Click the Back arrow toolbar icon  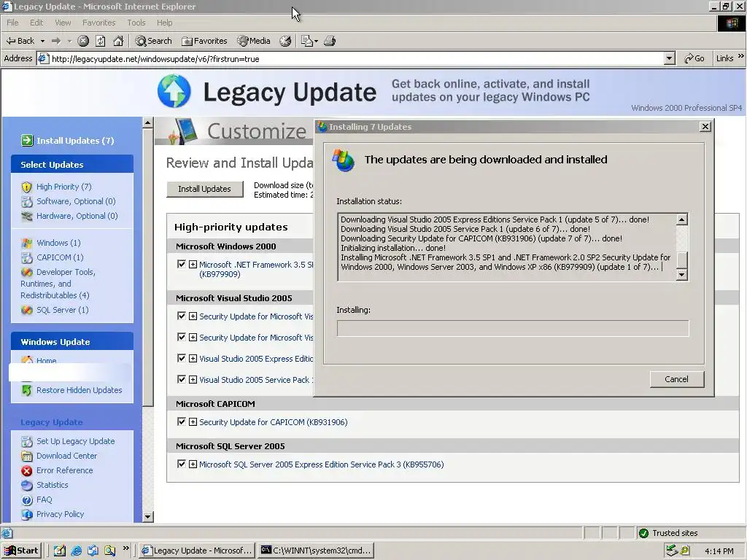(x=12, y=41)
